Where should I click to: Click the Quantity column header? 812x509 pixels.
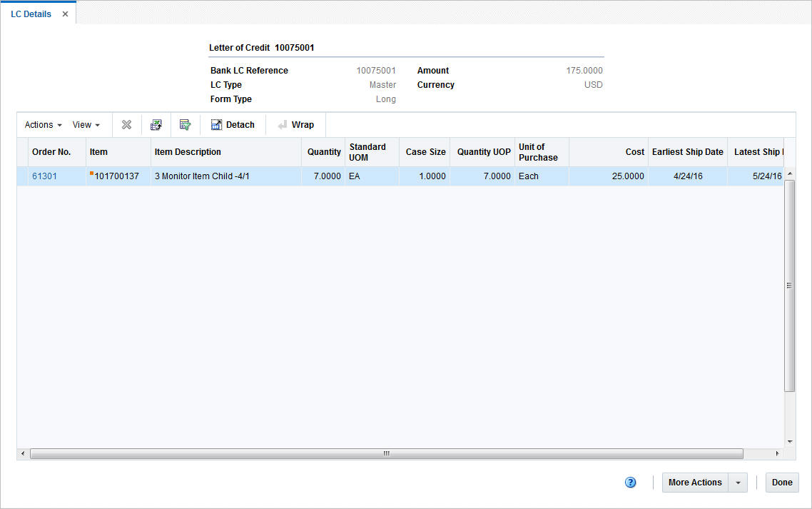[x=323, y=152]
